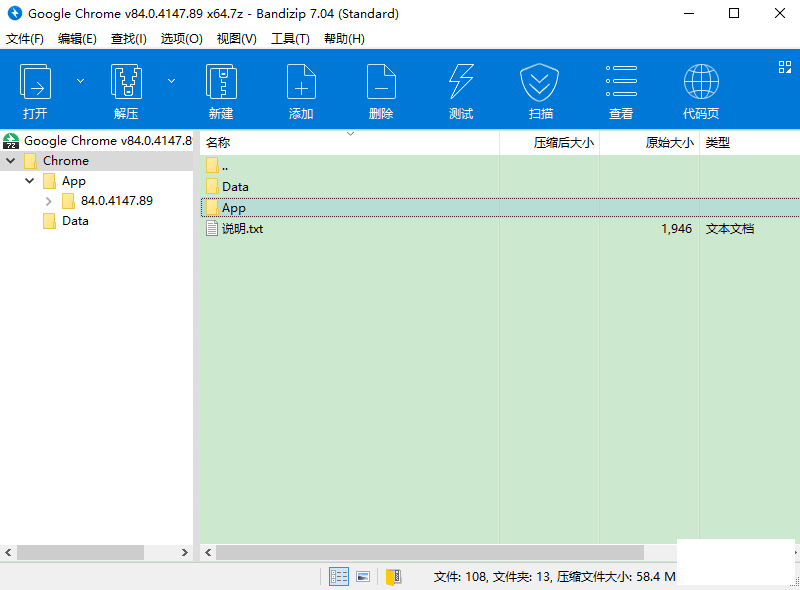Click the Bandizip title bar app icon
Viewport: 800px width, 590px height.
[x=15, y=13]
